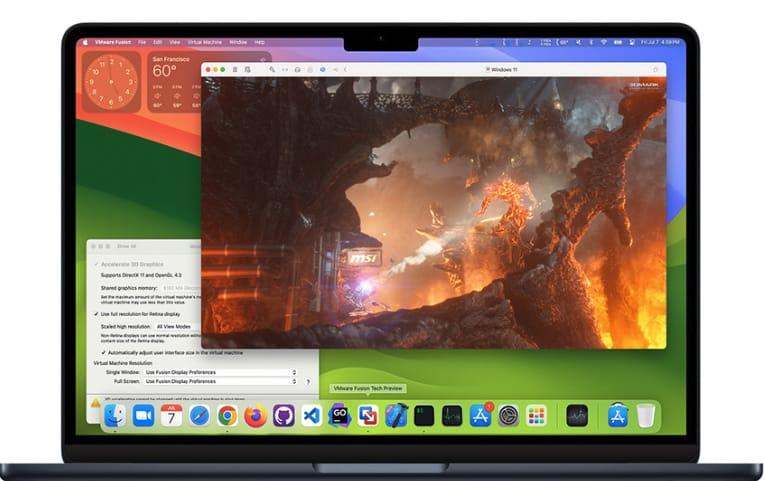Launch Visual Studio Code from the Dock
This screenshot has height=481, width=765.
(312, 416)
